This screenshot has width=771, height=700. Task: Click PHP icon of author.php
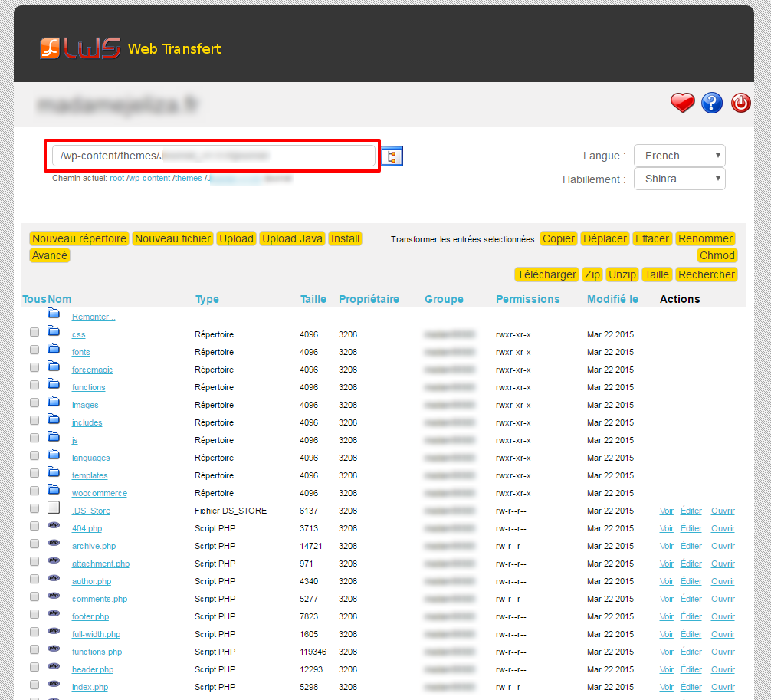tap(54, 579)
